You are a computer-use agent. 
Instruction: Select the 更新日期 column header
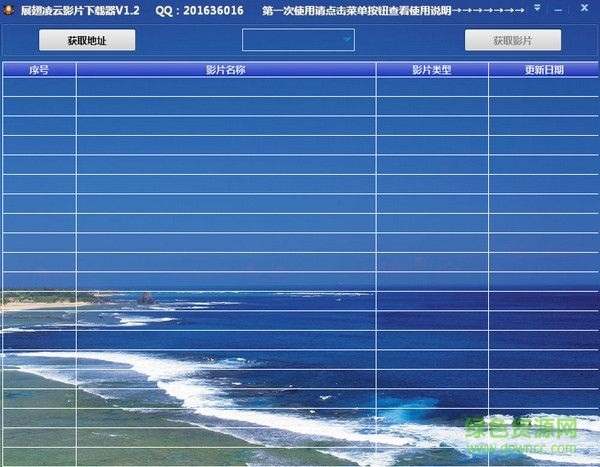pyautogui.click(x=544, y=70)
